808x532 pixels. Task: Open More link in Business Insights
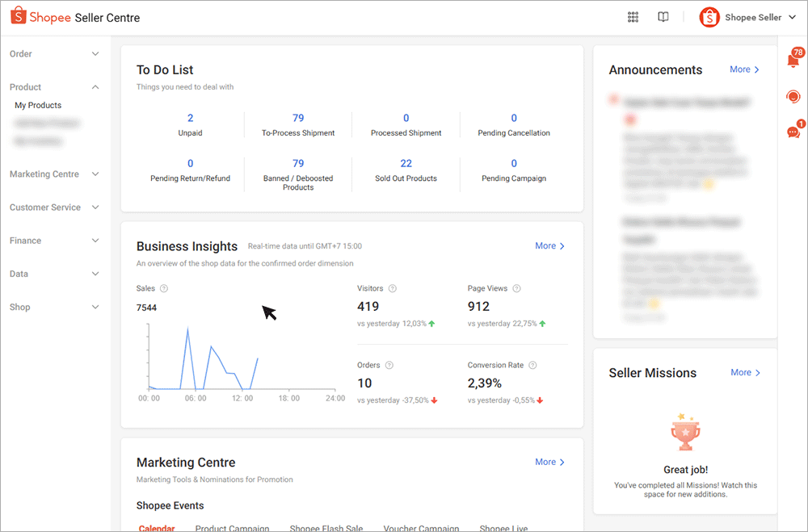click(549, 245)
